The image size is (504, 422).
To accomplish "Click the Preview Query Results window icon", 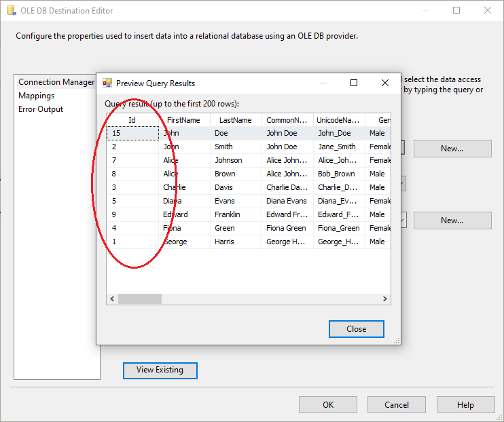I will [107, 83].
